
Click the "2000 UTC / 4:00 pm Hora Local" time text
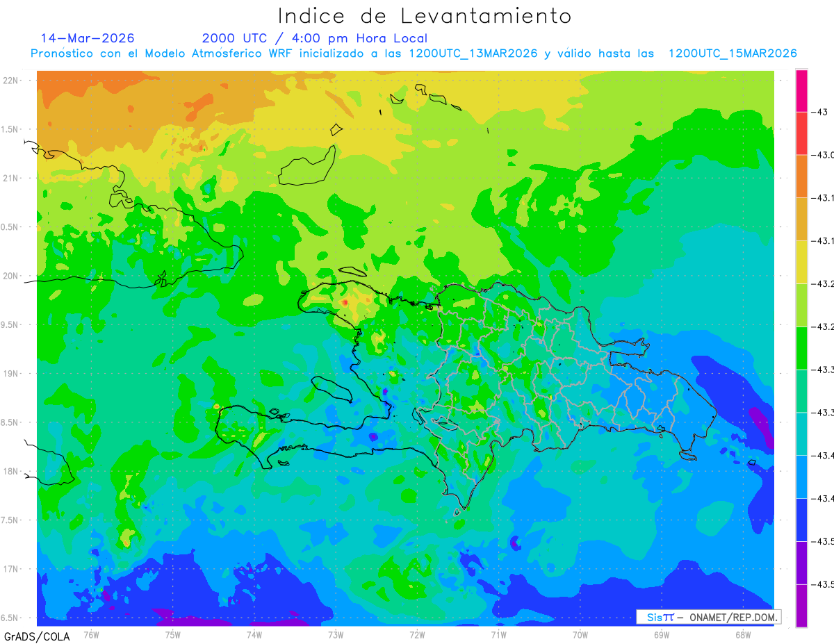click(315, 38)
